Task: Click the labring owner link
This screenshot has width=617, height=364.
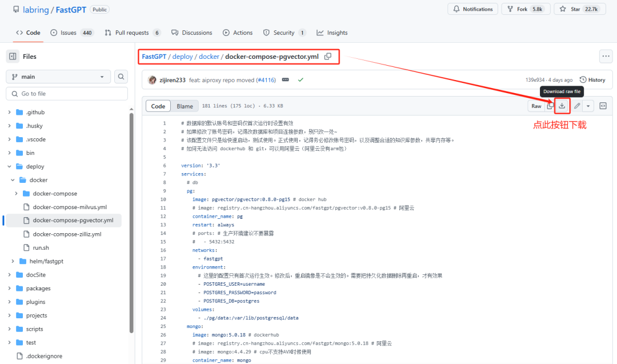Action: coord(36,10)
